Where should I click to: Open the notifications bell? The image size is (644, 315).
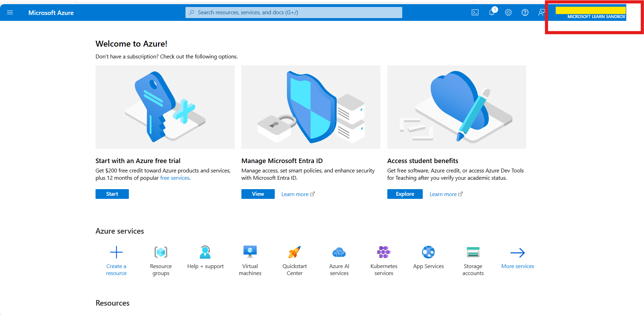tap(492, 12)
